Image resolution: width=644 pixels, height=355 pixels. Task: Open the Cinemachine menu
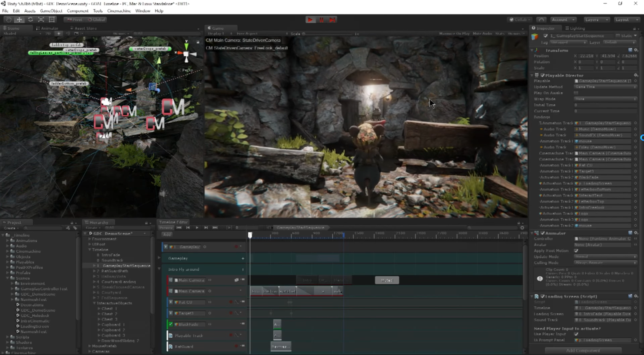pos(119,11)
